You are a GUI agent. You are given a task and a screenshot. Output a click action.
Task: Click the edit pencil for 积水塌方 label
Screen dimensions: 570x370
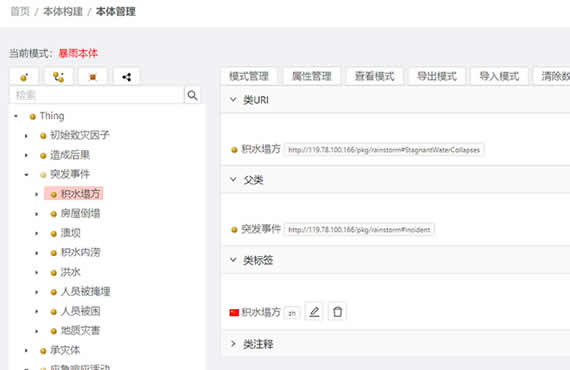point(314,311)
